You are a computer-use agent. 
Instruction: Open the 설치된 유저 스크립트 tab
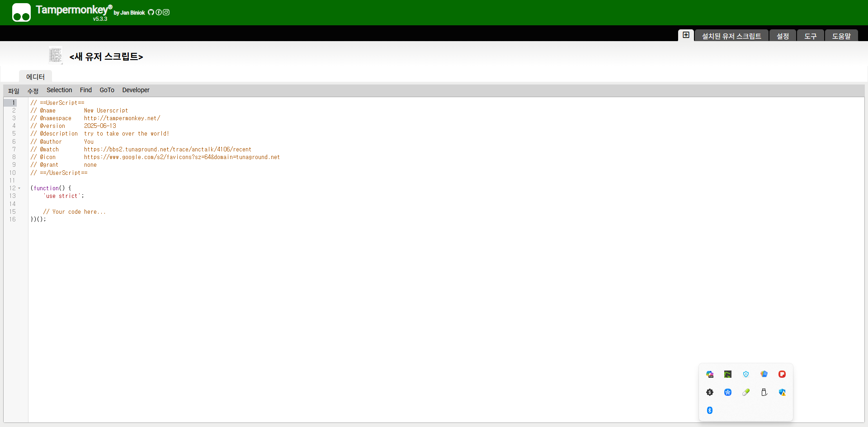[731, 36]
